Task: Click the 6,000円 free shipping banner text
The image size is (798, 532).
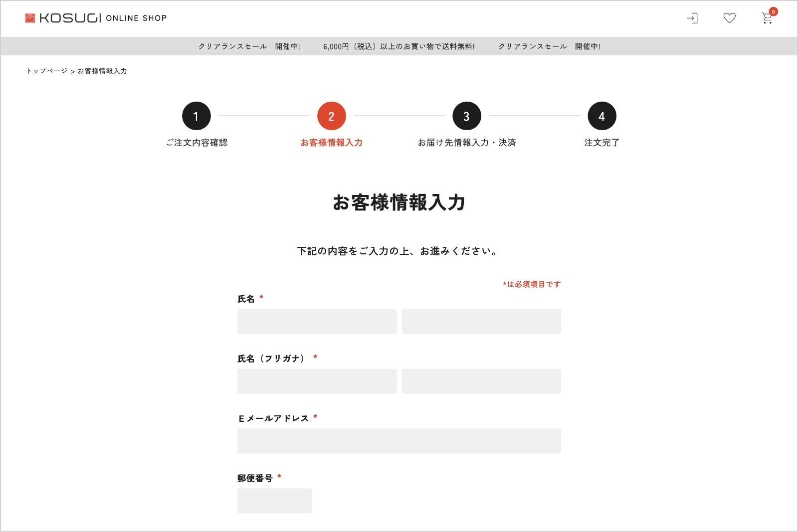Action: (399, 46)
